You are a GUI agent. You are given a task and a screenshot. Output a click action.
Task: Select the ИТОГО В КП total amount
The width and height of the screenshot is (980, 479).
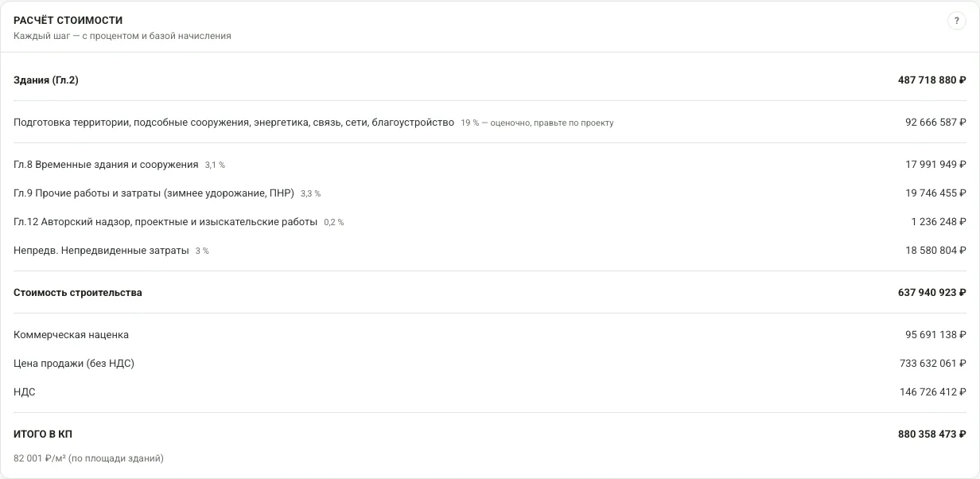(931, 434)
